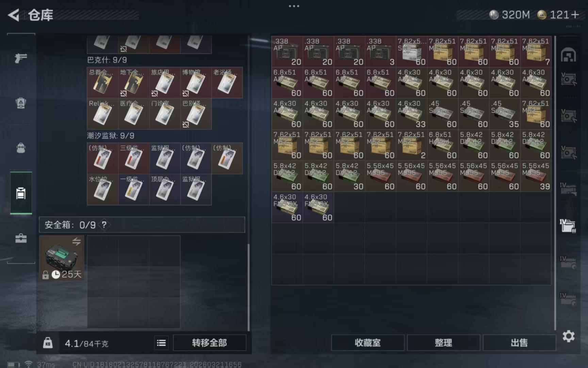Click the 整理 sort button
The height and width of the screenshot is (368, 588).
[443, 343]
